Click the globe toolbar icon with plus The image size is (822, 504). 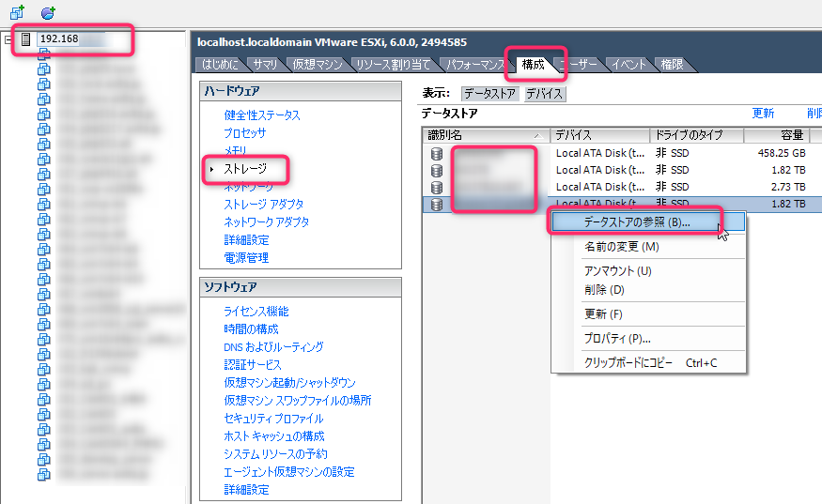pos(48,12)
